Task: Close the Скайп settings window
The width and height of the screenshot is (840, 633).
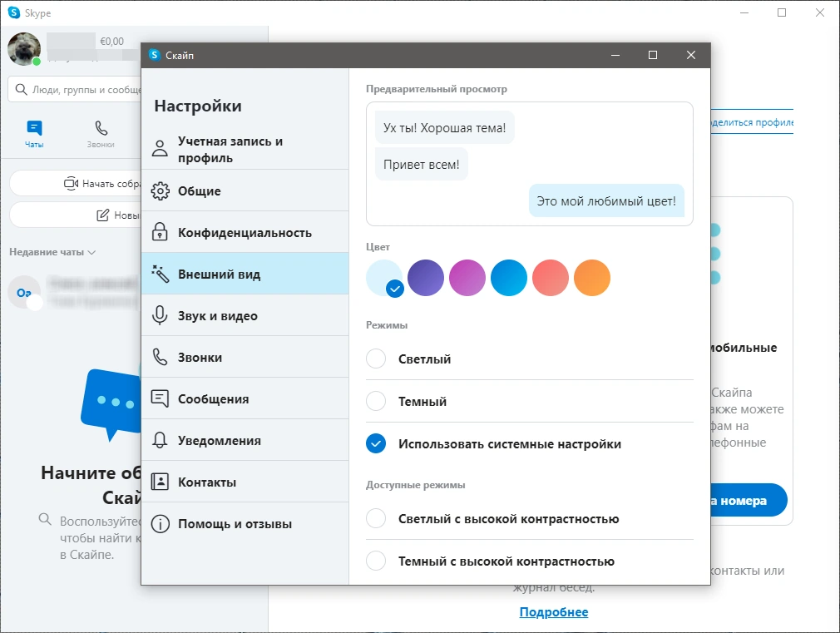Action: 691,55
